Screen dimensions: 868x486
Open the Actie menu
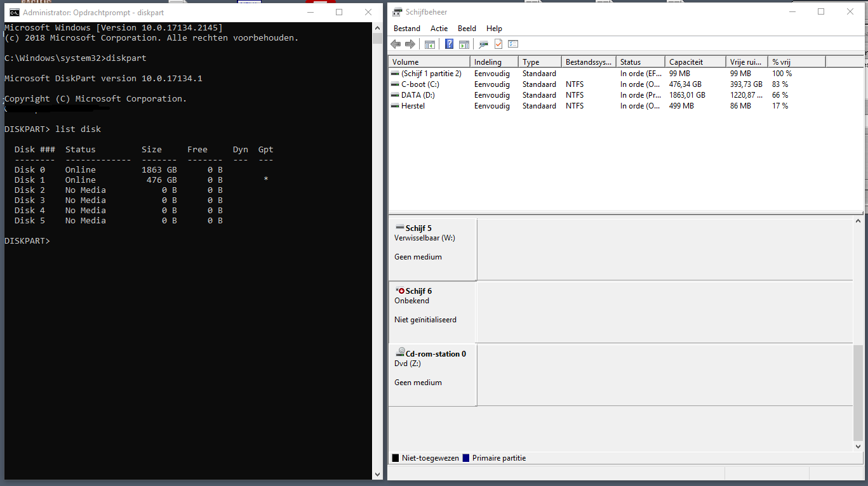tap(439, 29)
